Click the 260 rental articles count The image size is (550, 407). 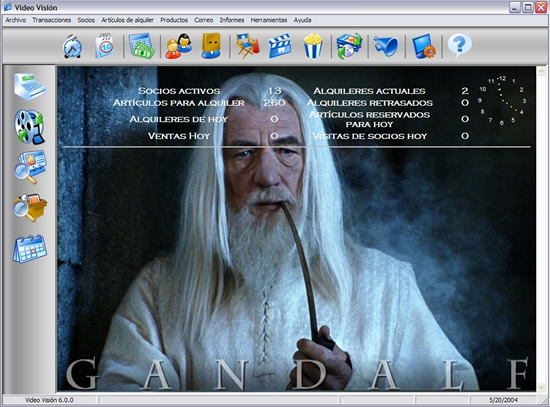pyautogui.click(x=274, y=103)
